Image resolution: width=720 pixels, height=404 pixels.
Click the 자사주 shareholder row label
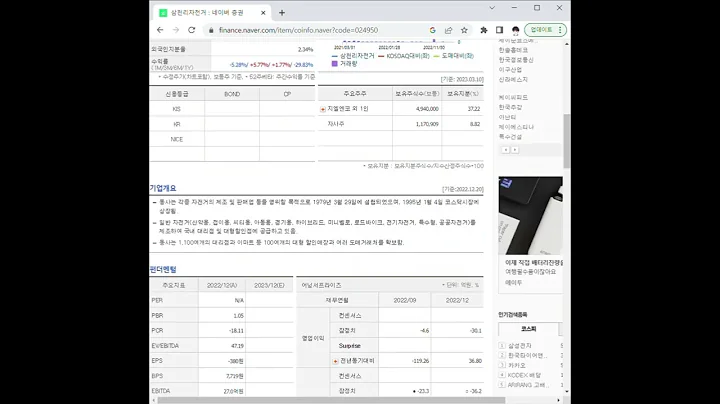point(336,124)
